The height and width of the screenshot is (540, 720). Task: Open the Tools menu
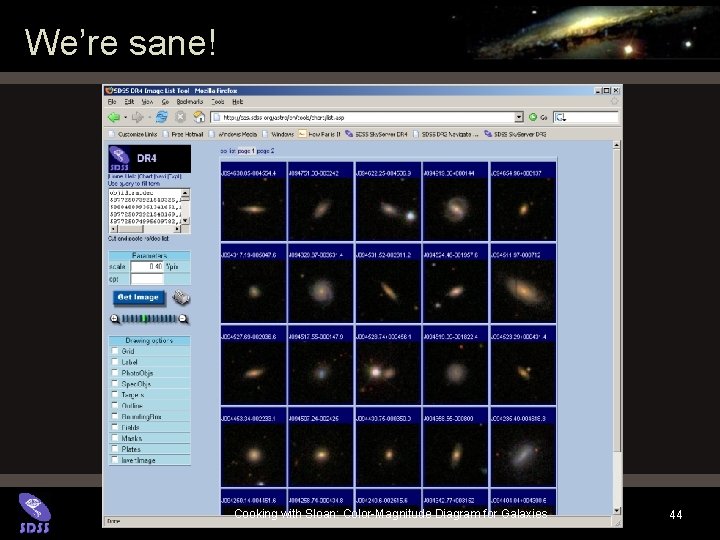(x=218, y=101)
